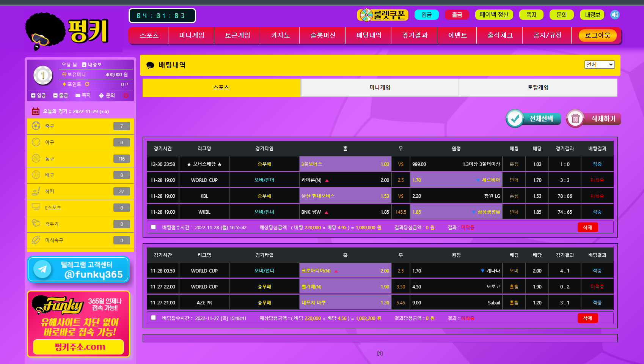Screen dimensions: 644x364
Task: Click the 농구 basketball sidebar icon
Action: point(36,158)
